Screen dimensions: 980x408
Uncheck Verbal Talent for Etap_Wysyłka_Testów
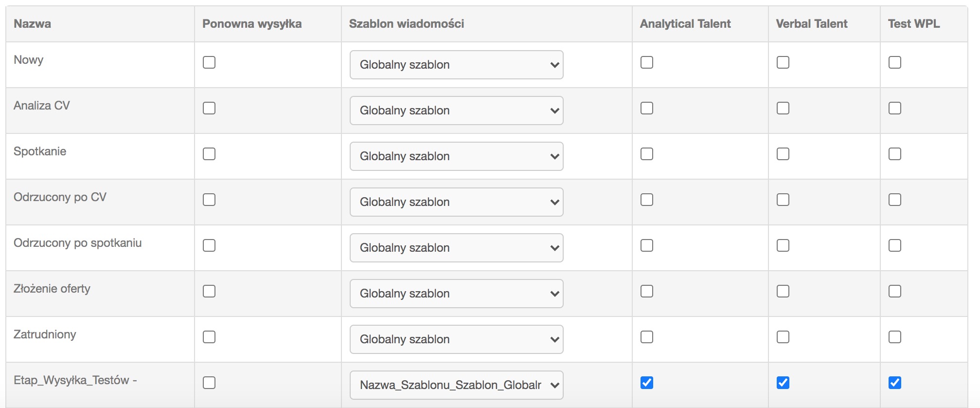click(x=783, y=383)
